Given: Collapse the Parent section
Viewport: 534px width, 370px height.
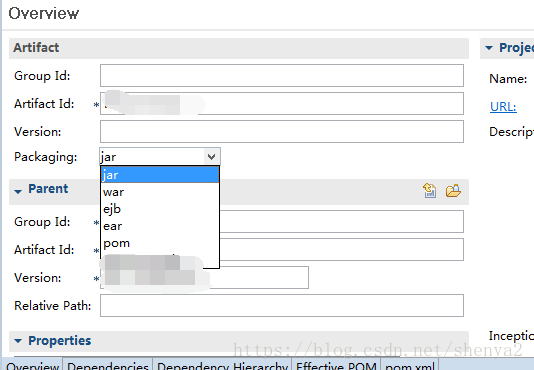Looking at the screenshot, I should click(18, 191).
